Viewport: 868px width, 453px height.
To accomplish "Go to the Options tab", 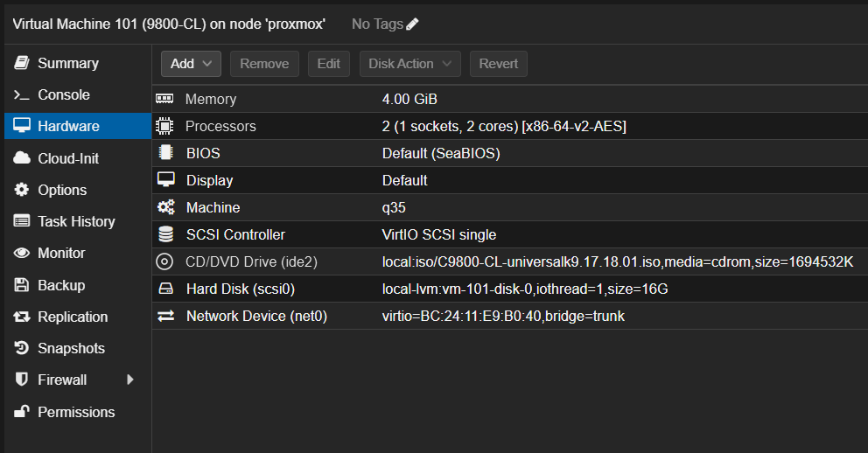I will 78,190.
